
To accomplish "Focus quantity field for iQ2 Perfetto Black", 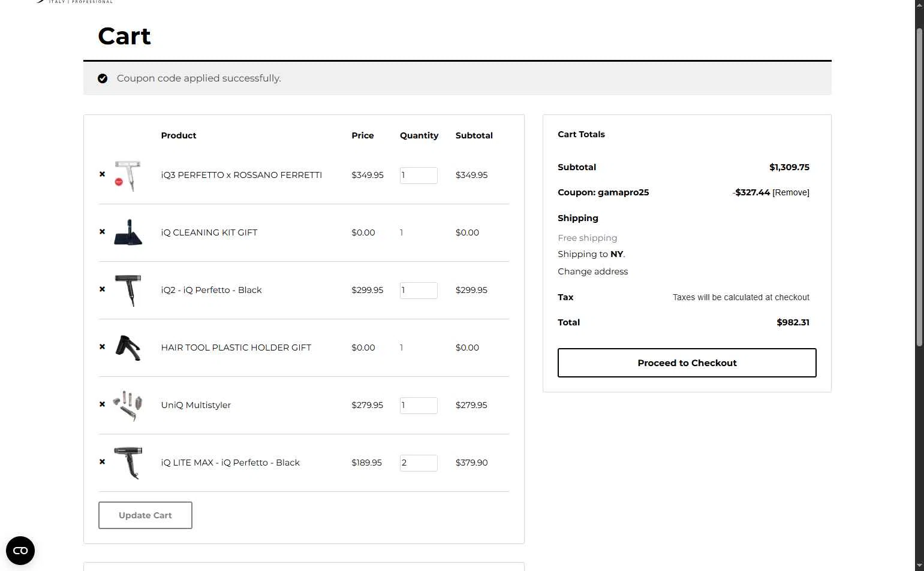I will pyautogui.click(x=419, y=290).
